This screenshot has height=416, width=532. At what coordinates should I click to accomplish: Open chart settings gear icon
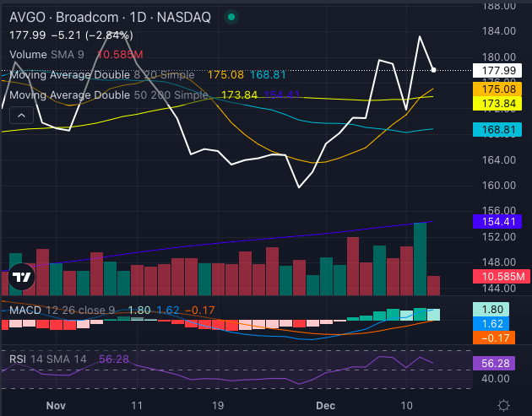(x=503, y=404)
